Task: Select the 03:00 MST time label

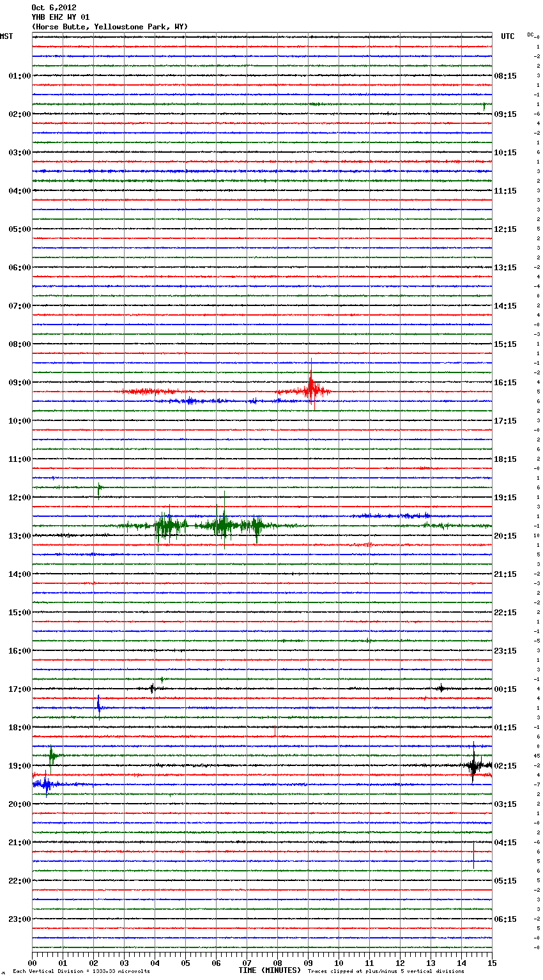Action: click(x=20, y=153)
